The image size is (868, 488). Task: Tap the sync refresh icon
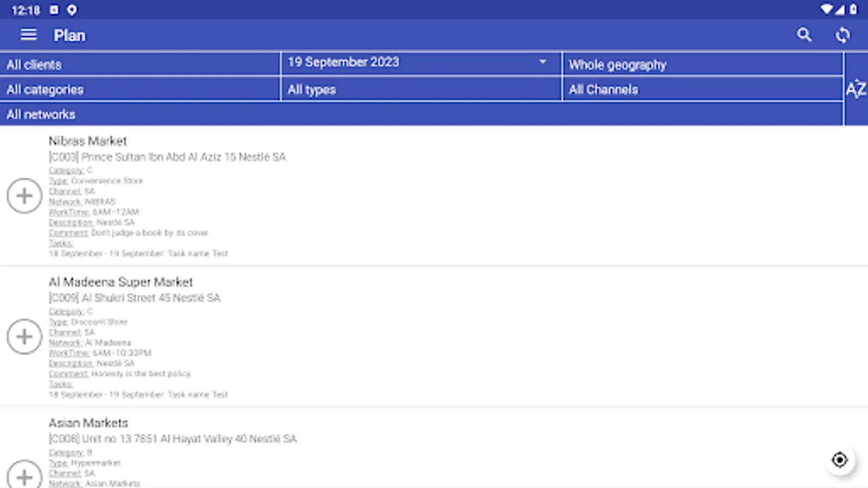point(843,35)
